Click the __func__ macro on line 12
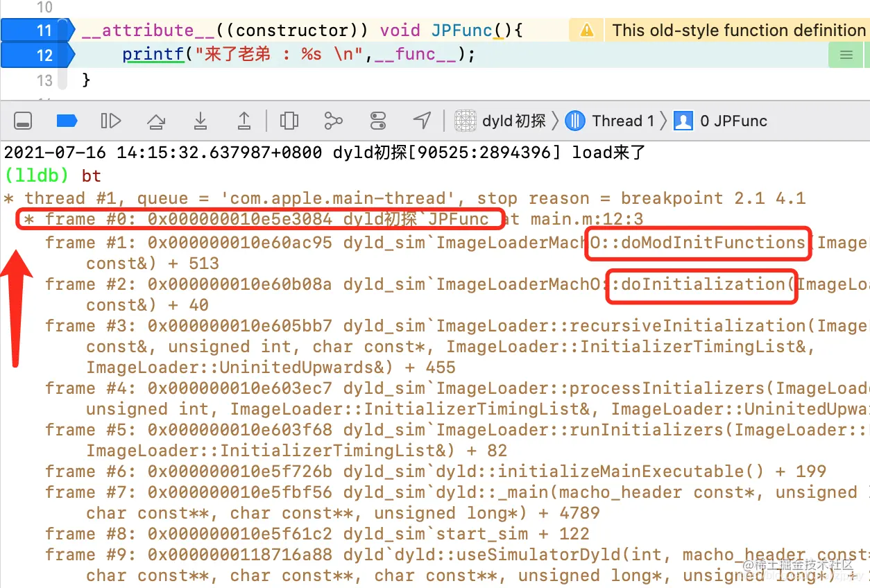 pos(416,55)
